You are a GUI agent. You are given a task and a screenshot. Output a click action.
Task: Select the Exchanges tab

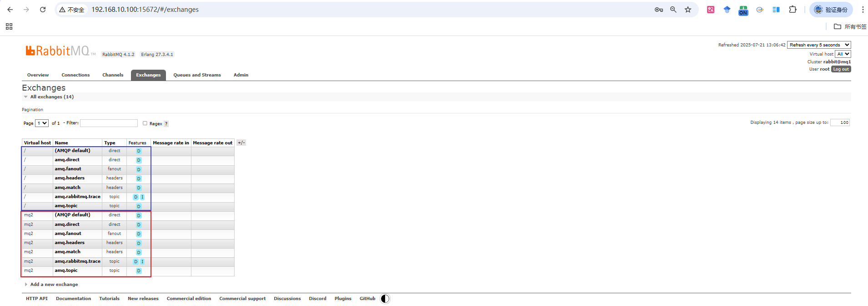[x=148, y=75]
